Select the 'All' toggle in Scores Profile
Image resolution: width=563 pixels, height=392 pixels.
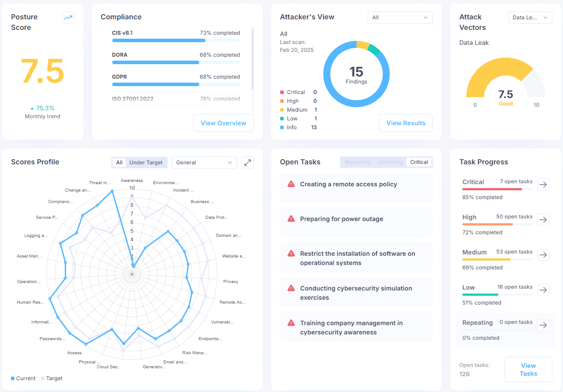pos(119,163)
